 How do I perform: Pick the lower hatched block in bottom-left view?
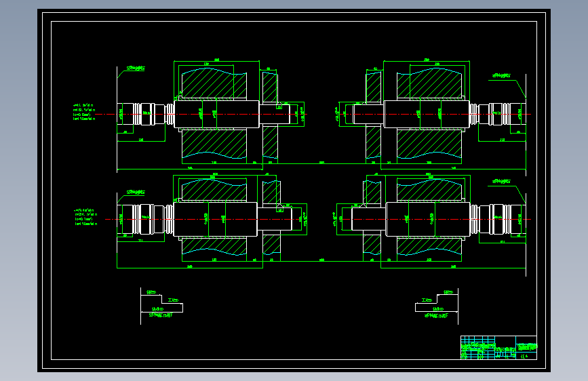[214, 247]
